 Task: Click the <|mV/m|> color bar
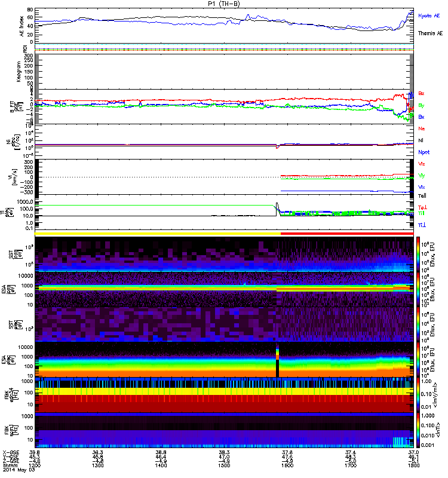pyautogui.click(x=418, y=395)
